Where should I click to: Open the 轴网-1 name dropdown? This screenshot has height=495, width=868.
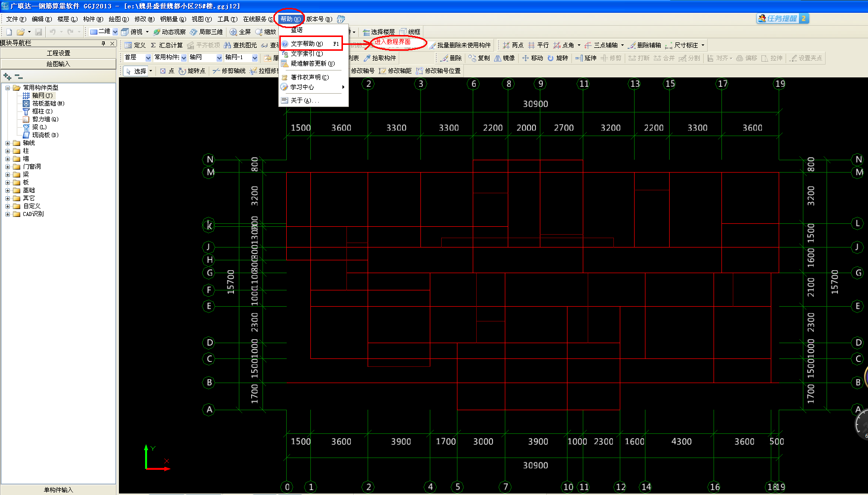tap(255, 58)
